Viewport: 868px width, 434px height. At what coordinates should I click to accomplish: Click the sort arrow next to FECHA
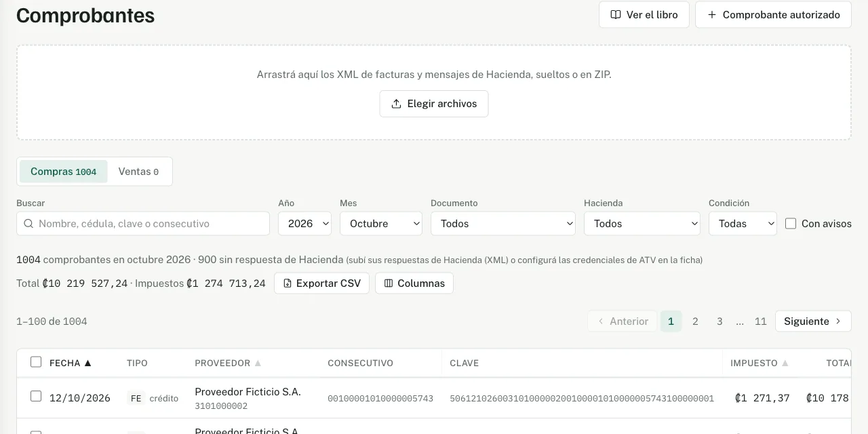tap(87, 363)
